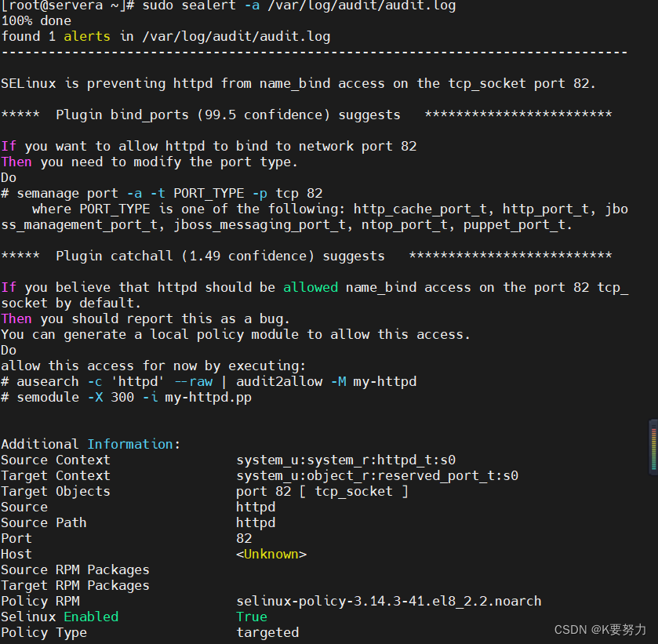Select the targeted Policy Type value
This screenshot has height=644, width=658.
(267, 632)
